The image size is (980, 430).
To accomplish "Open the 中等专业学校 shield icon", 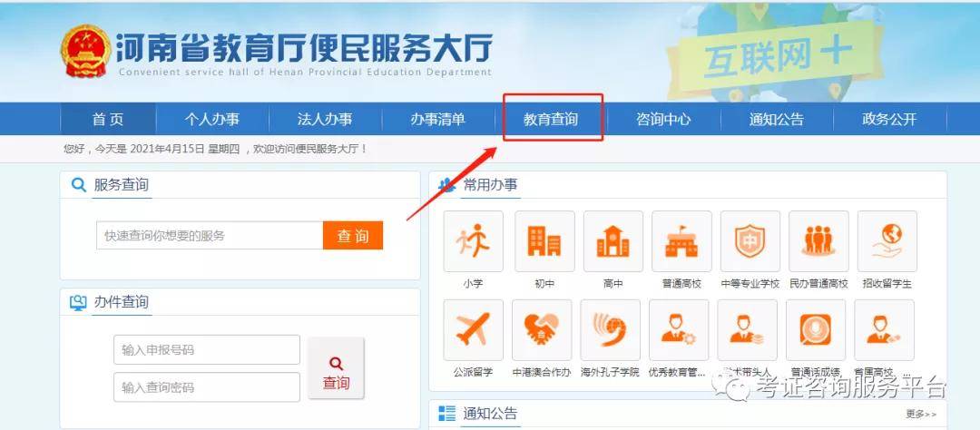I will tap(750, 241).
